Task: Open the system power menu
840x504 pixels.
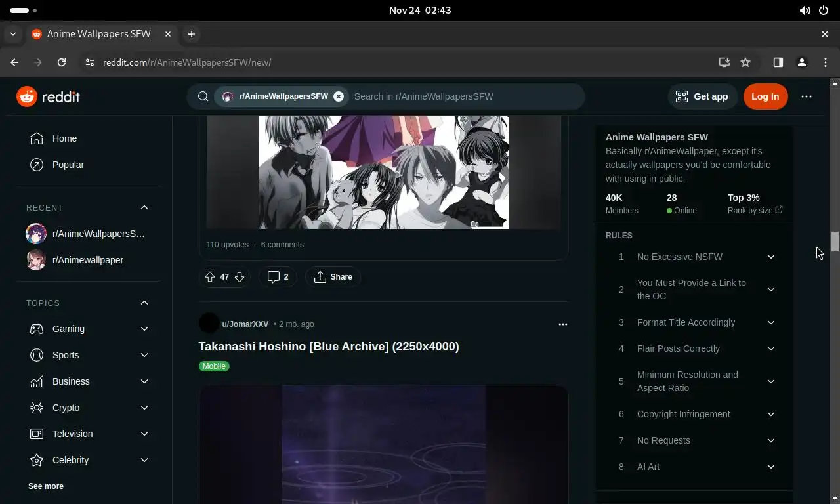Action: point(824,10)
